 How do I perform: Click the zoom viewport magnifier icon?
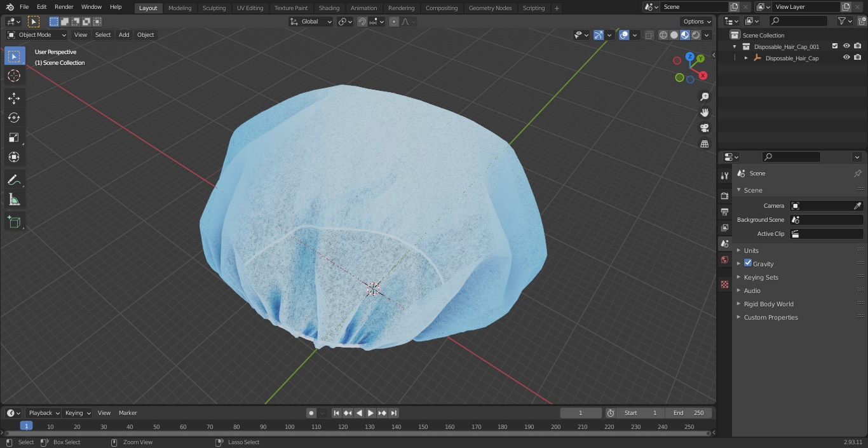click(x=705, y=97)
